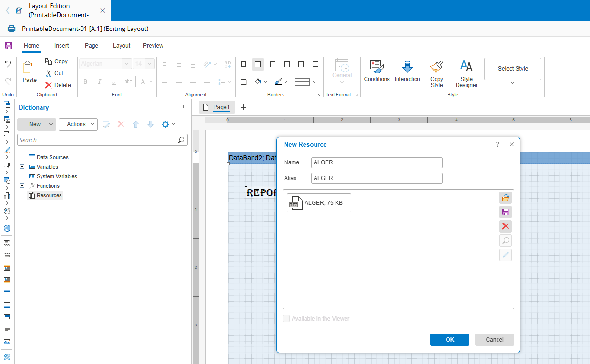Cancel the New Resource dialog
The width and height of the screenshot is (590, 364).
pyautogui.click(x=494, y=340)
